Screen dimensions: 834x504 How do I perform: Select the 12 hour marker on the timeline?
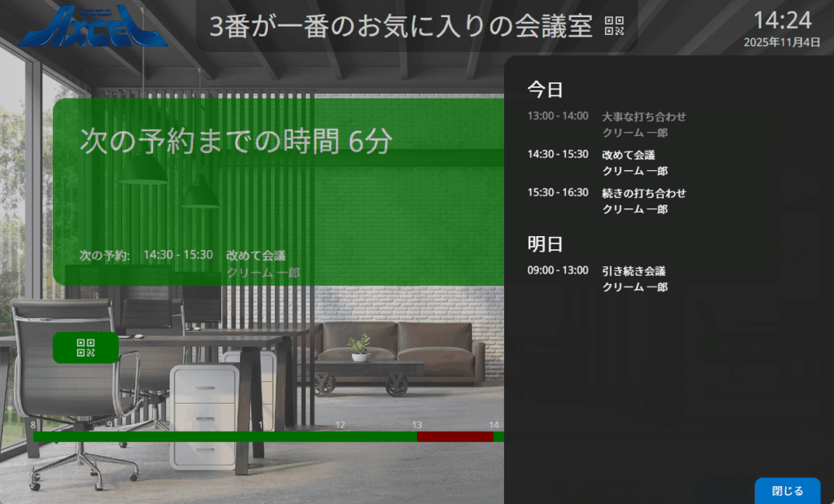[340, 425]
